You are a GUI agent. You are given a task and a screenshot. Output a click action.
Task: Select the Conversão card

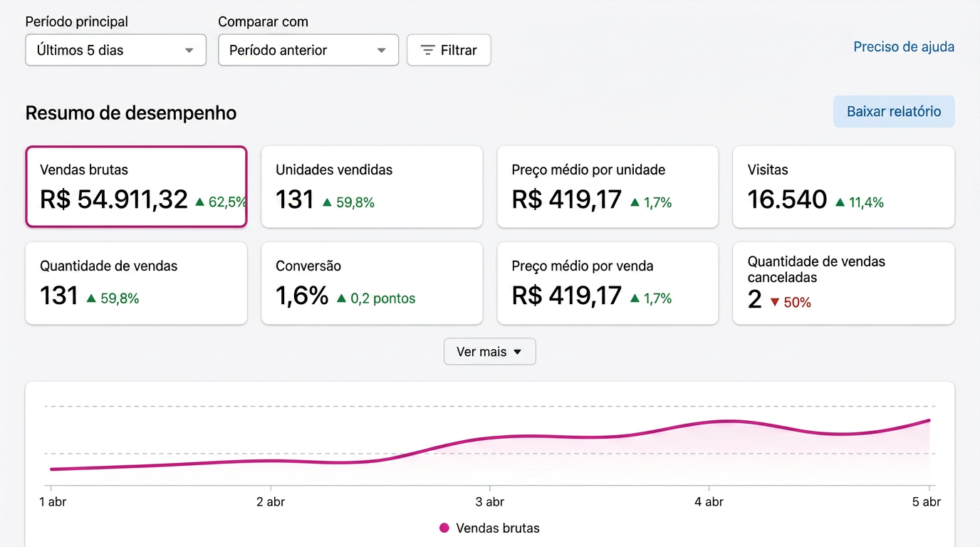[x=372, y=283]
